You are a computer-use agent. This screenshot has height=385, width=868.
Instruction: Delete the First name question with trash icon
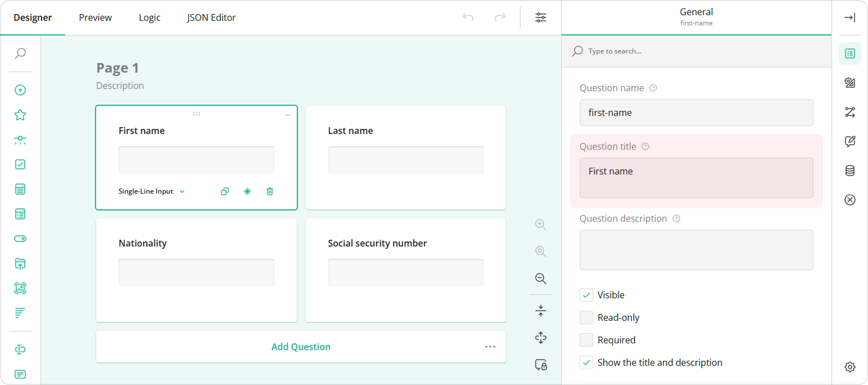pyautogui.click(x=269, y=191)
